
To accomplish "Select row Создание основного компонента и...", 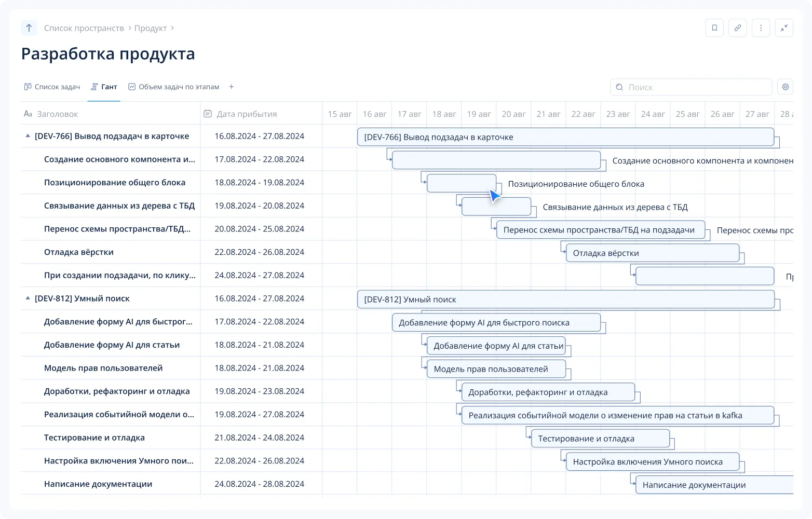I will click(x=119, y=159).
